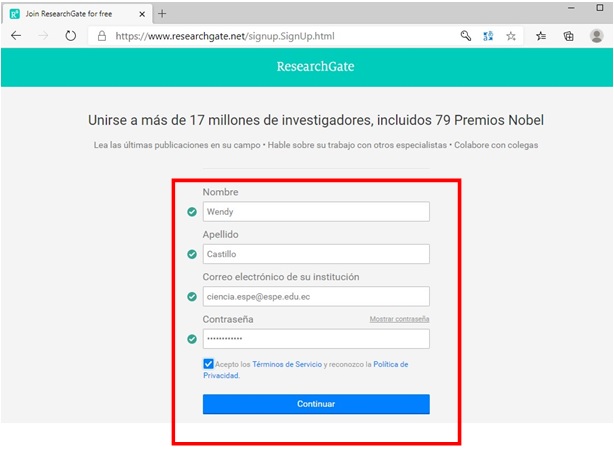
Task: Click the padlock site info icon
Action: tap(101, 35)
